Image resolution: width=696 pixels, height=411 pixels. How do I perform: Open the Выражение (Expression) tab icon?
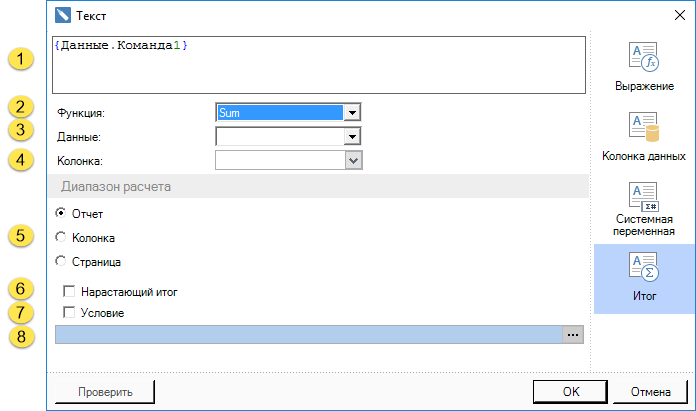pos(643,59)
